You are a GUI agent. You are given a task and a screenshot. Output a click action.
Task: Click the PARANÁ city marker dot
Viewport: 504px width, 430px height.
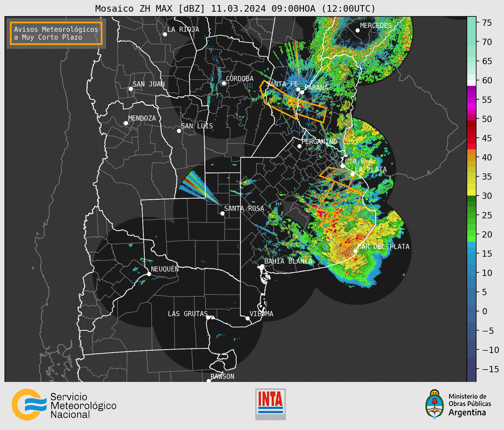tap(302, 92)
